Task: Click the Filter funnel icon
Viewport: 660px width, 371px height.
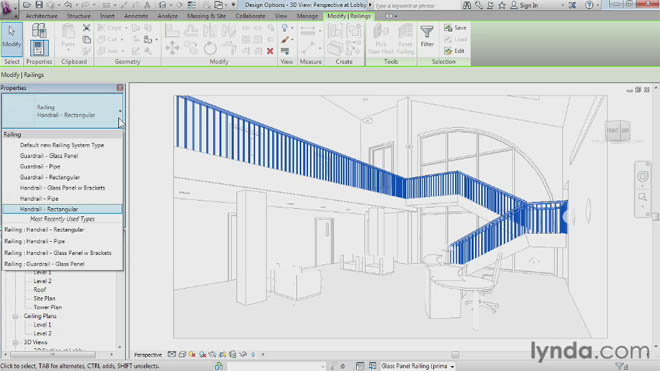Action: (427, 36)
